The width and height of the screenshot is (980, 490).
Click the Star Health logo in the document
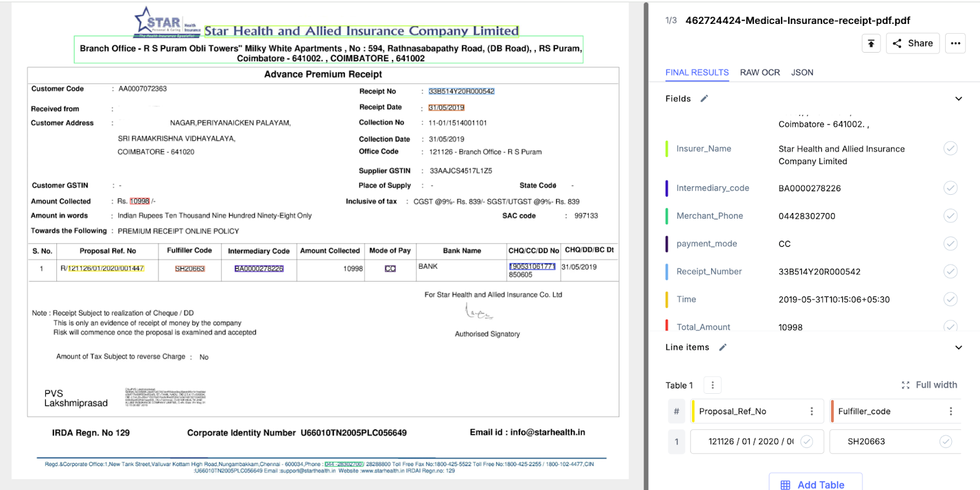(x=167, y=23)
